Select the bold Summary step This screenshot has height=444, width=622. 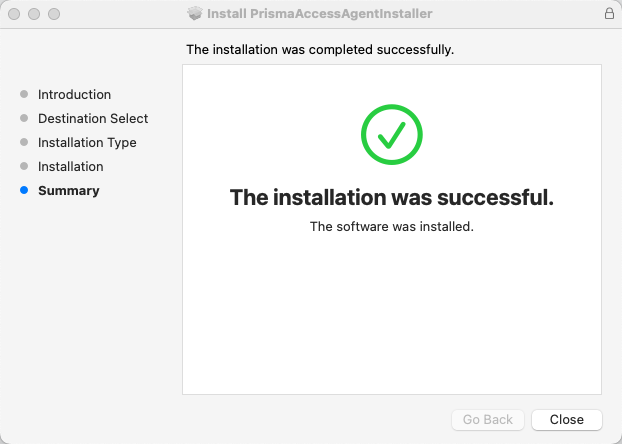click(68, 190)
